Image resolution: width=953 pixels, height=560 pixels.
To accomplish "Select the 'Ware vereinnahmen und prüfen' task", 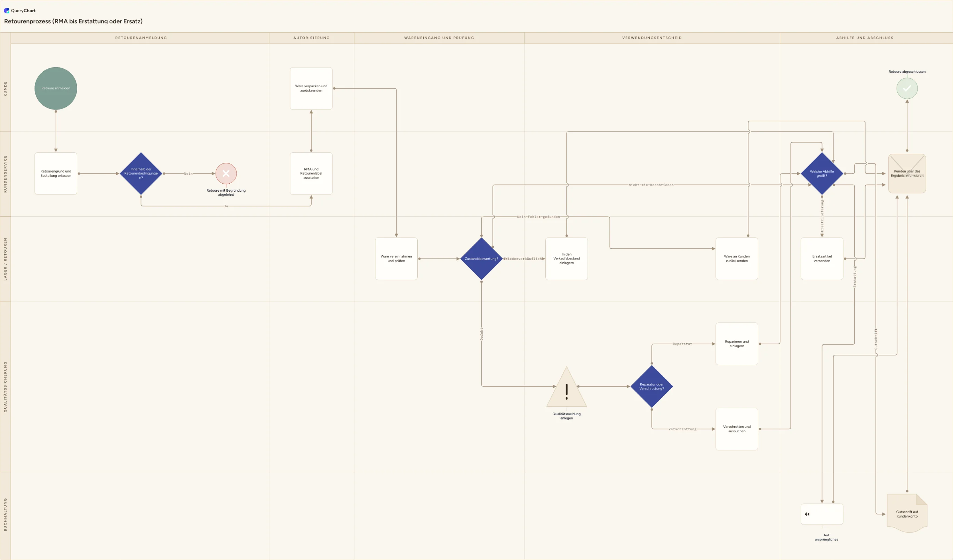I will (x=396, y=259).
